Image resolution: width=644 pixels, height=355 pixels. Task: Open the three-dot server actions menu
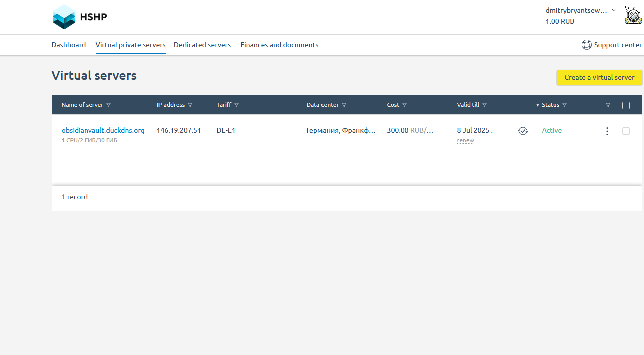click(x=607, y=131)
